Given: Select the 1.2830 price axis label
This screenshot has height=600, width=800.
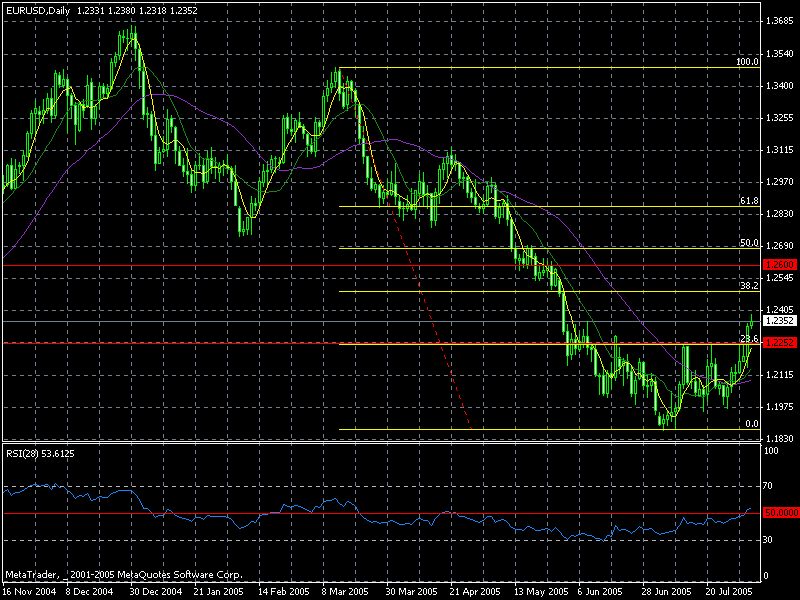Looking at the screenshot, I should (x=780, y=214).
